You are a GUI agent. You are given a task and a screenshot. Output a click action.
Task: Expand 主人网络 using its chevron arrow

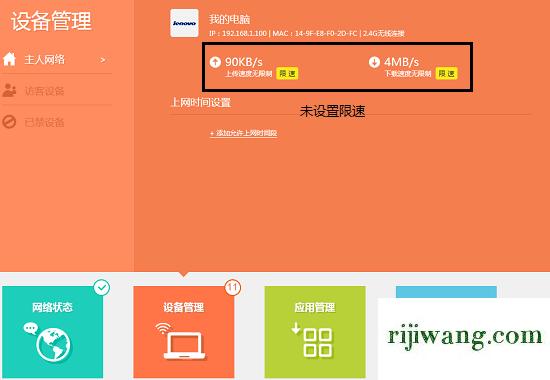pos(103,60)
